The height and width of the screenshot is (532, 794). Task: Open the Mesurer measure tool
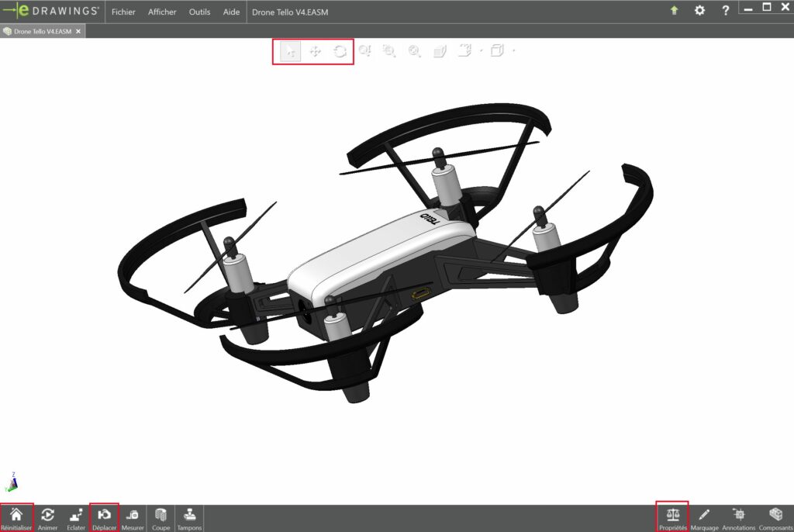[x=133, y=518]
